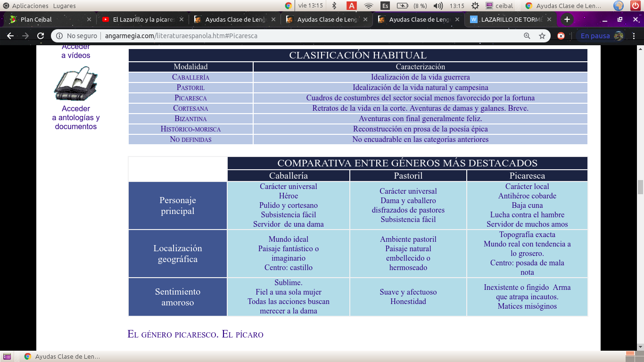
Task: Click the URL address bar
Action: [x=283, y=36]
